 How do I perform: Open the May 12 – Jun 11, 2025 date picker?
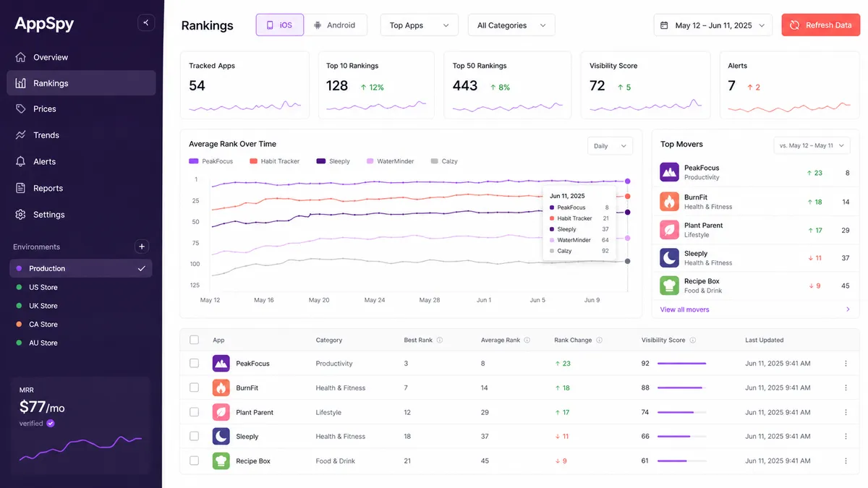(x=712, y=25)
